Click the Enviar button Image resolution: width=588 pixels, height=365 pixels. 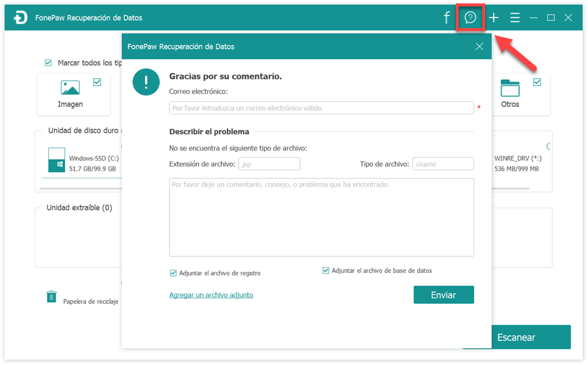443,295
